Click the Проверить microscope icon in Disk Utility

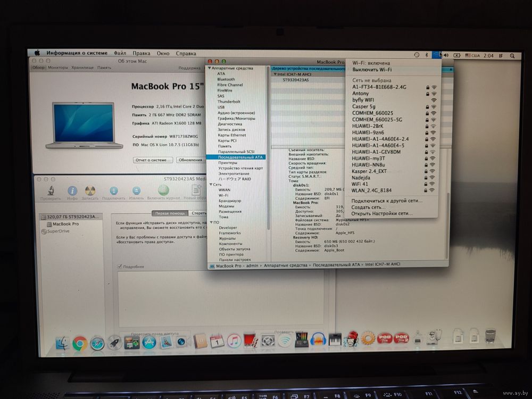click(51, 191)
